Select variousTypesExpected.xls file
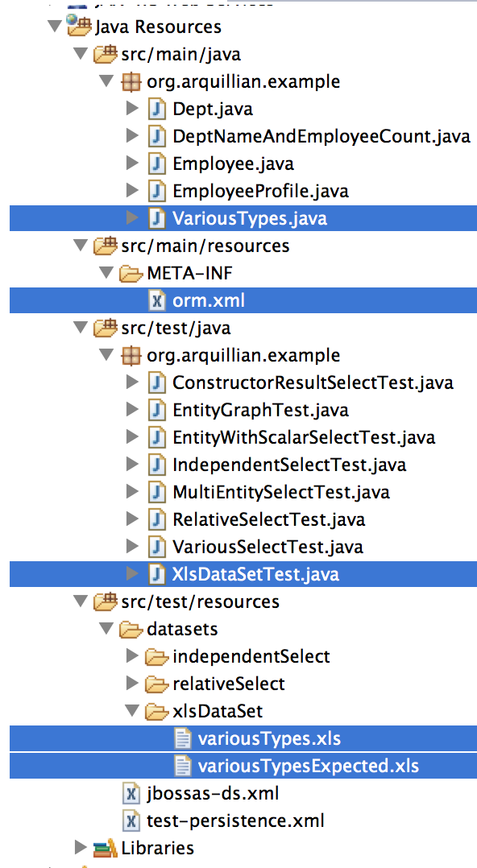 [309, 767]
